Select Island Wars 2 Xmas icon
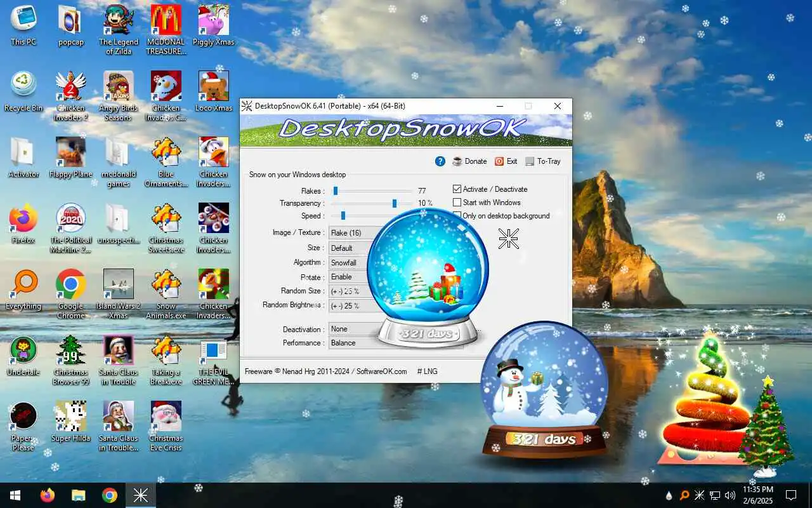Screen dimensions: 812x508 coord(118,295)
